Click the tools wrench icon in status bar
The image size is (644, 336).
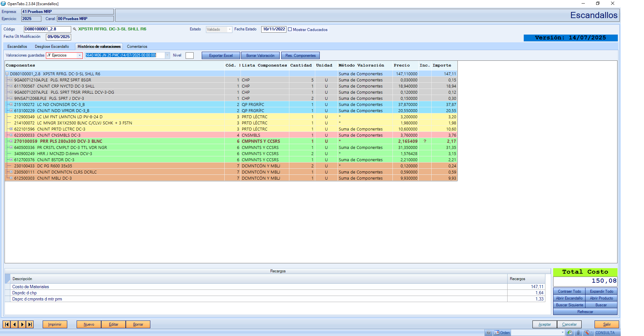click(x=586, y=333)
